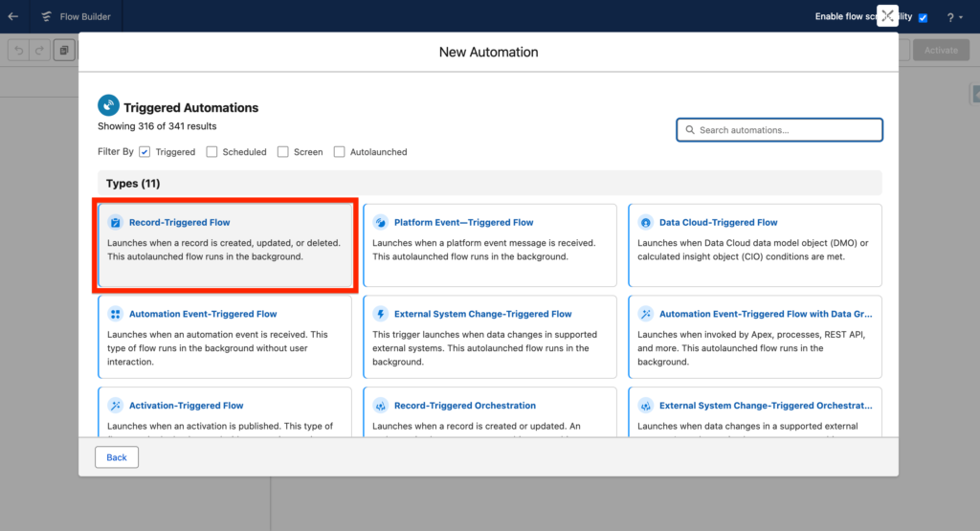This screenshot has width=980, height=531.
Task: Enable the Scheduled filter checkbox
Action: pos(212,151)
